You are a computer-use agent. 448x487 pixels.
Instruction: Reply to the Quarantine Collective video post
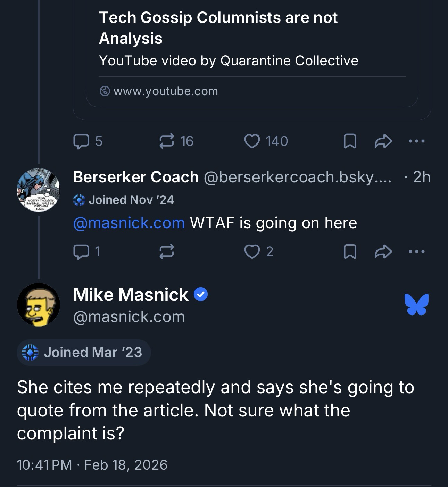pos(81,141)
